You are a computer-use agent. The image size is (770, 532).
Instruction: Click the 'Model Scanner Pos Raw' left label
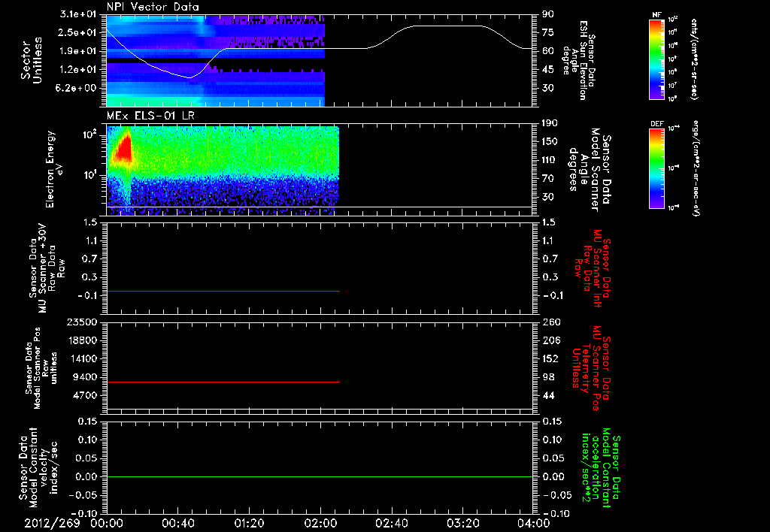tap(42, 368)
